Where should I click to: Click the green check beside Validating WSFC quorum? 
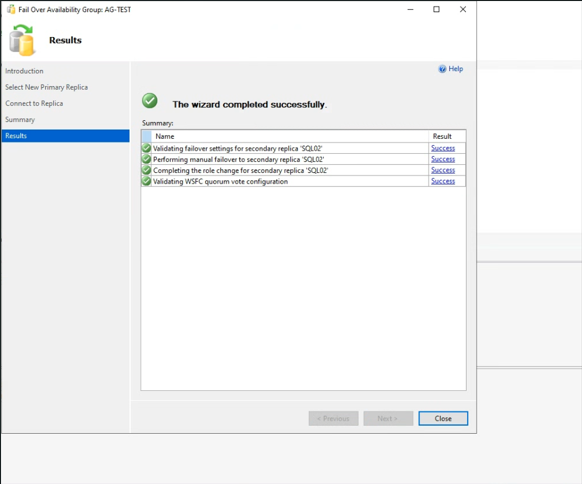point(147,181)
